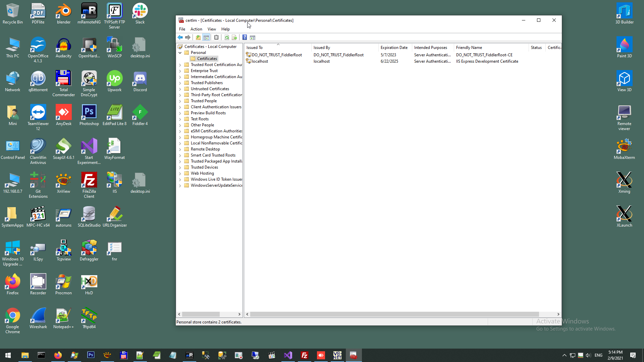Click the Refresh toolbar icon
Image resolution: width=644 pixels, height=362 pixels.
pyautogui.click(x=227, y=38)
